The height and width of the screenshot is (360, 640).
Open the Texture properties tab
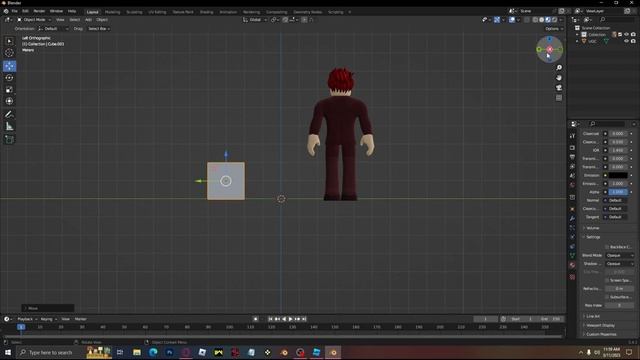coord(572,277)
